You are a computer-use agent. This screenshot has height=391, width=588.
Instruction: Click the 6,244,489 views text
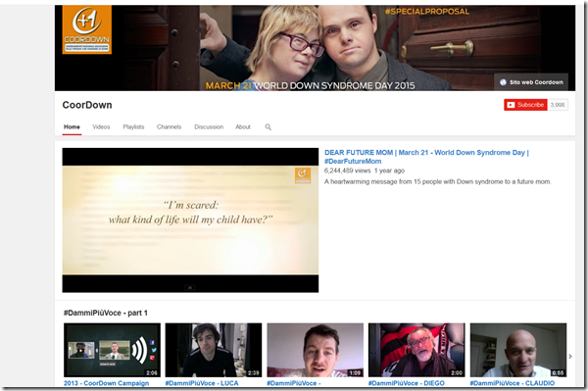[x=347, y=171]
